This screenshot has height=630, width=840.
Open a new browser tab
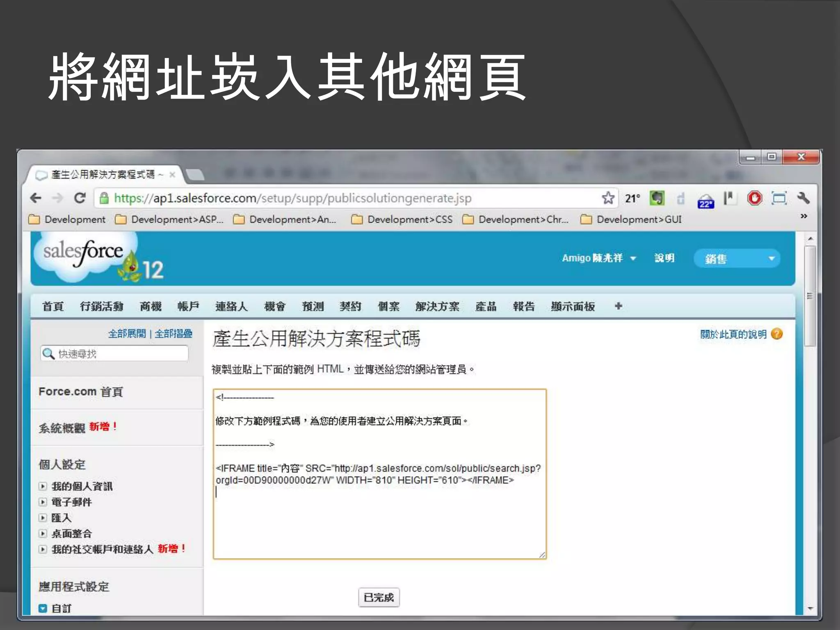point(195,175)
